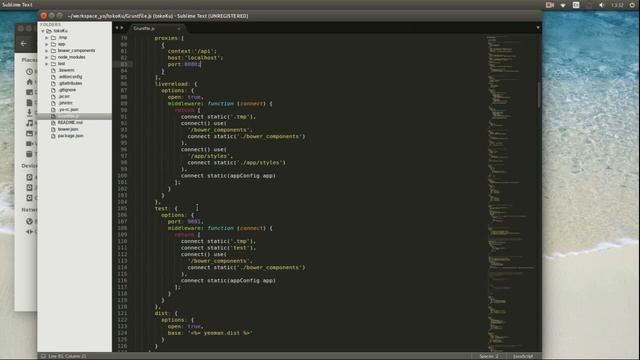Expand the app folder arrow

tap(47, 44)
